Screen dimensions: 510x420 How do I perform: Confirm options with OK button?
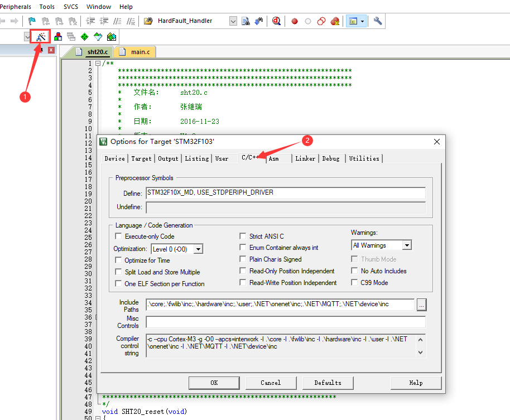(214, 383)
